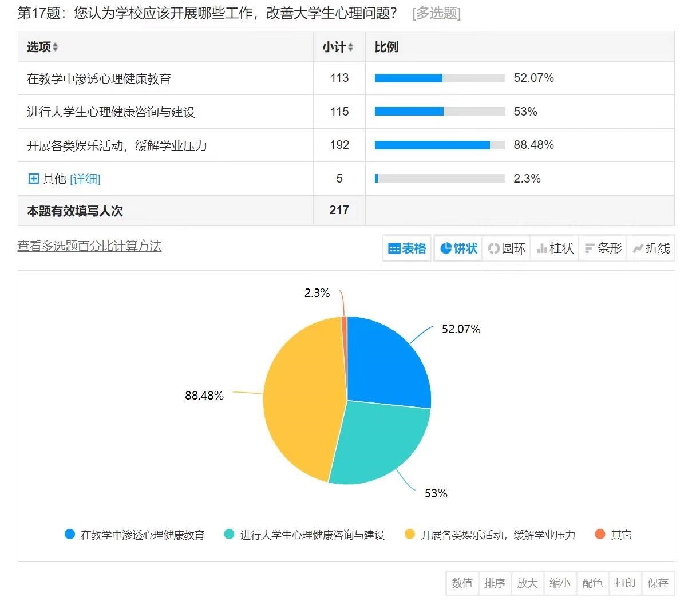Toggle blue legend item 在教学中渗透心理健康教育
Viewport: 700px width, 609px height.
click(135, 535)
